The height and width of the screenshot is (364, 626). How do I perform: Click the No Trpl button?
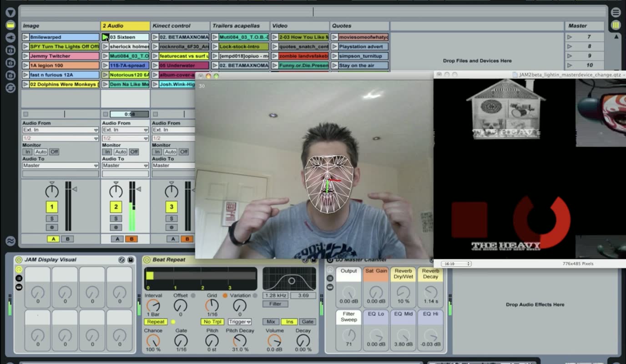tap(212, 322)
